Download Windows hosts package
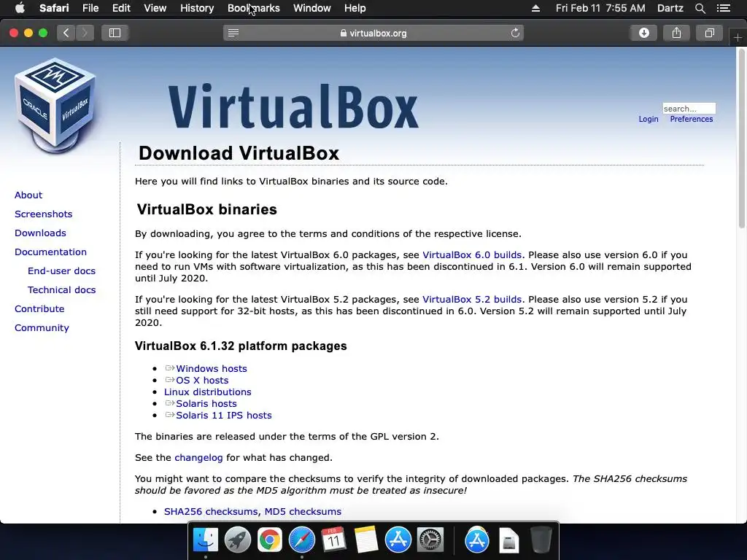Image resolution: width=747 pixels, height=560 pixels. (x=211, y=368)
